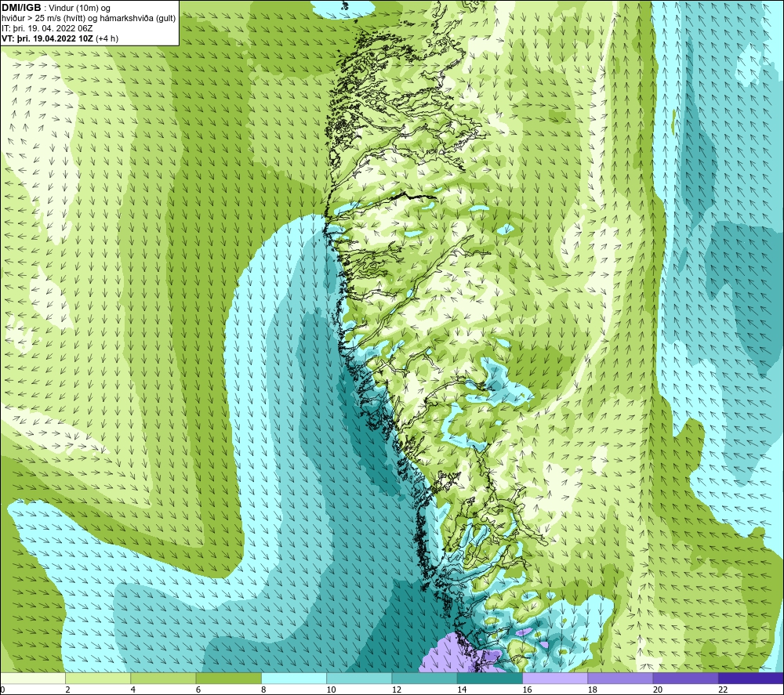This screenshot has height=695, width=784.
Task: Select the 8–10 m/s light cyan legend swatch
Action: click(294, 679)
